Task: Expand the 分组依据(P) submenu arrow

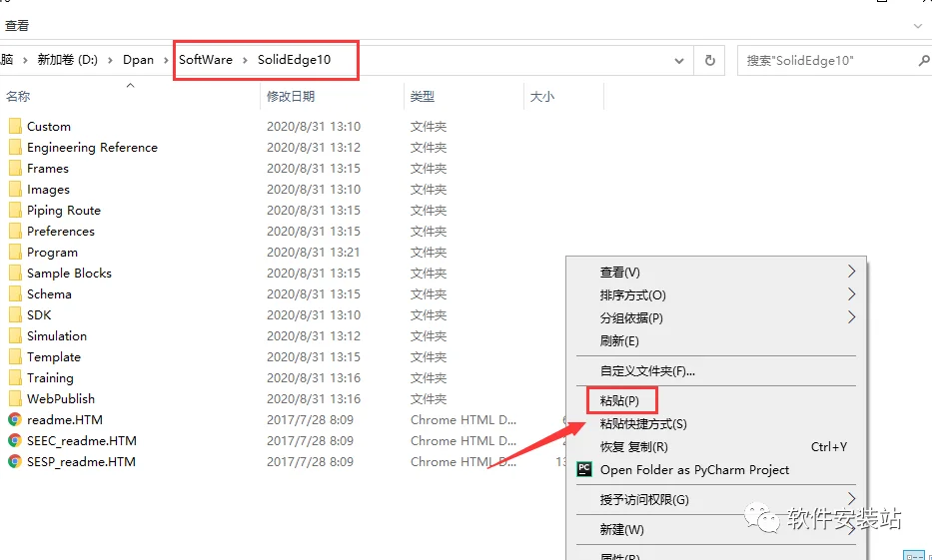Action: click(x=852, y=317)
